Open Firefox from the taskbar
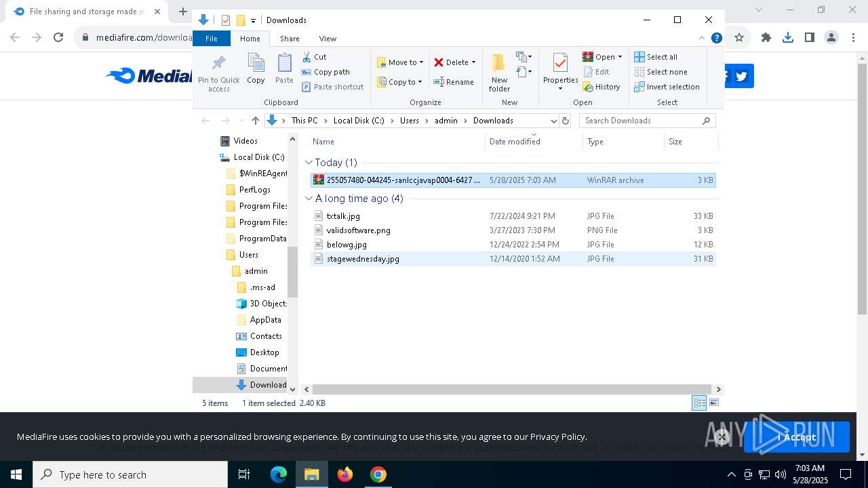The image size is (868, 488). (x=345, y=474)
